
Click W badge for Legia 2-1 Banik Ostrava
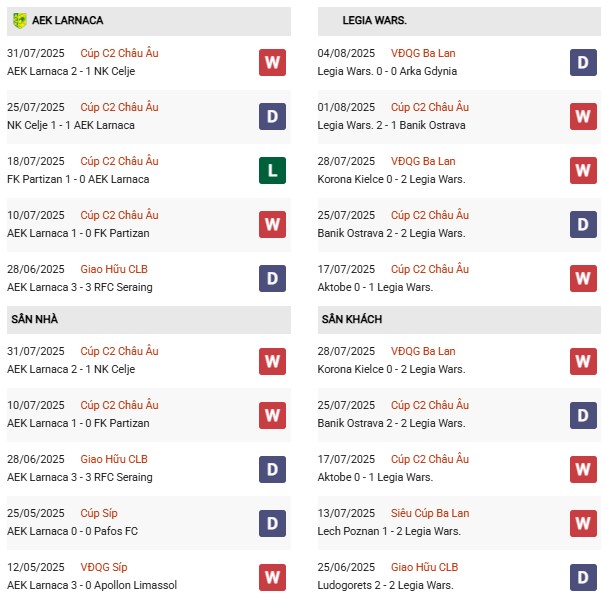click(x=583, y=117)
